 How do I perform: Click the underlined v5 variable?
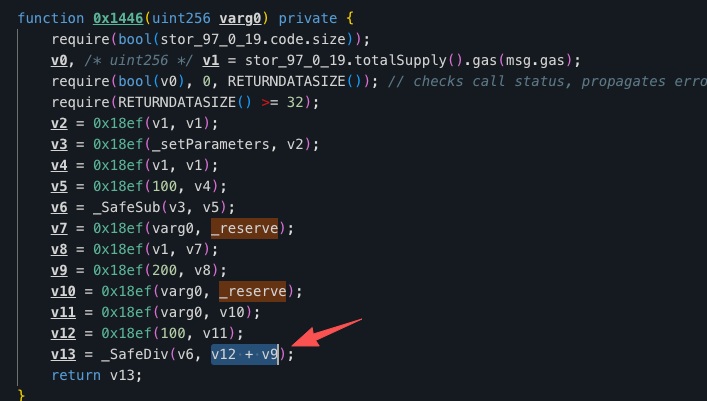point(59,186)
